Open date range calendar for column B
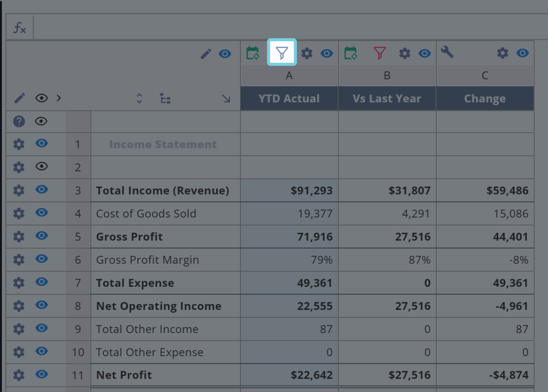Screen dimensions: 548x392 (351, 53)
